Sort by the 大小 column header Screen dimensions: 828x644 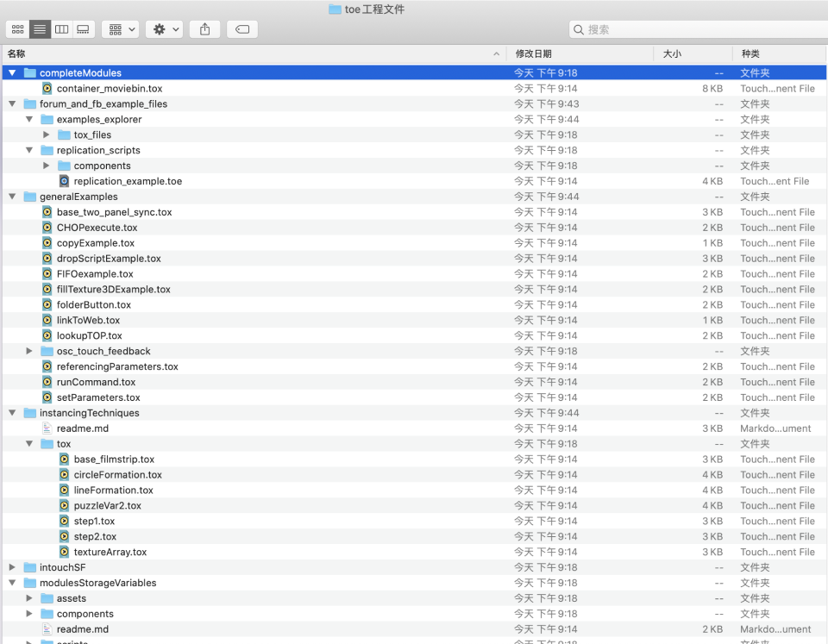[x=690, y=53]
